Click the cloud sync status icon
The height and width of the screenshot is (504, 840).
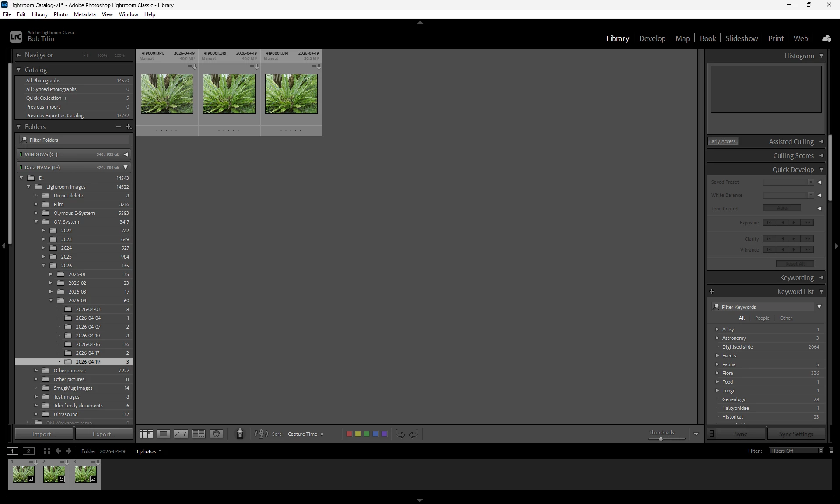(826, 38)
